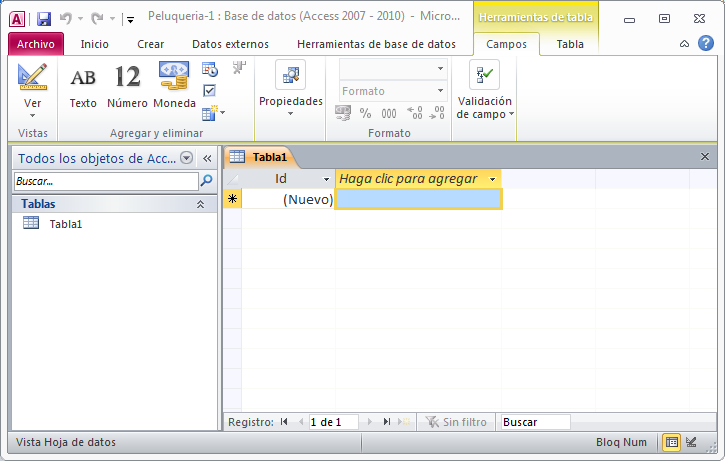The width and height of the screenshot is (725, 461).
Task: Go to last record
Action: pos(387,421)
